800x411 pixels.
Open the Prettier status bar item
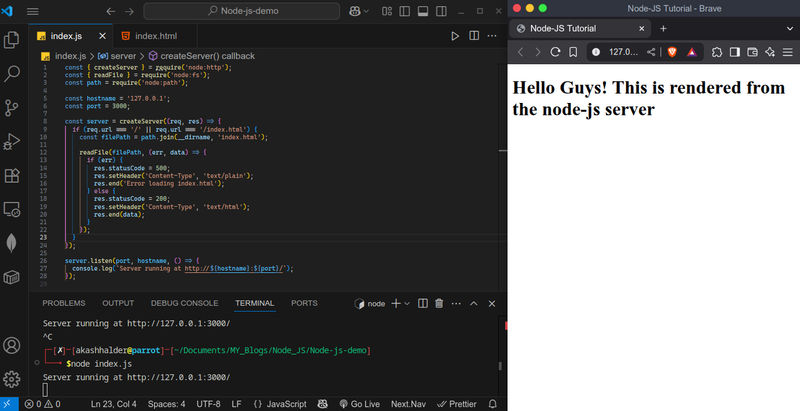[457, 404]
